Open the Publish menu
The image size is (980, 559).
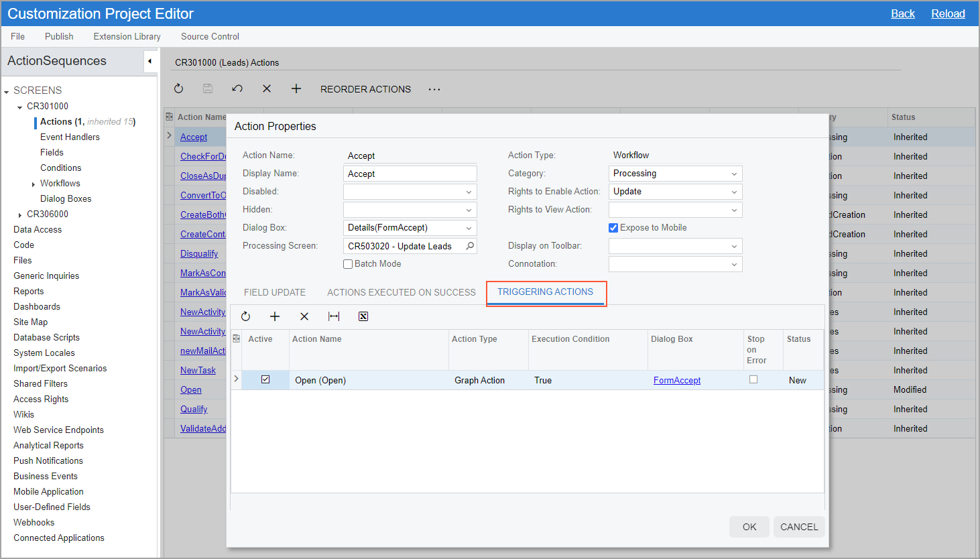click(x=59, y=36)
